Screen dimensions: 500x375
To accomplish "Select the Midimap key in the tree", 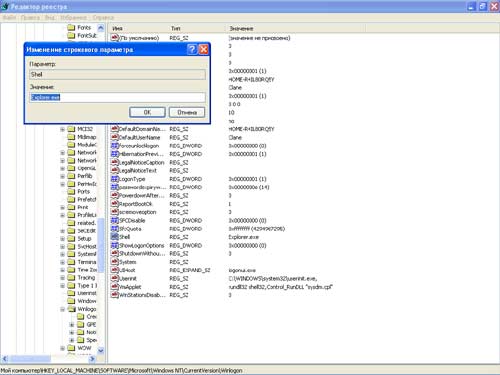I will [x=87, y=137].
